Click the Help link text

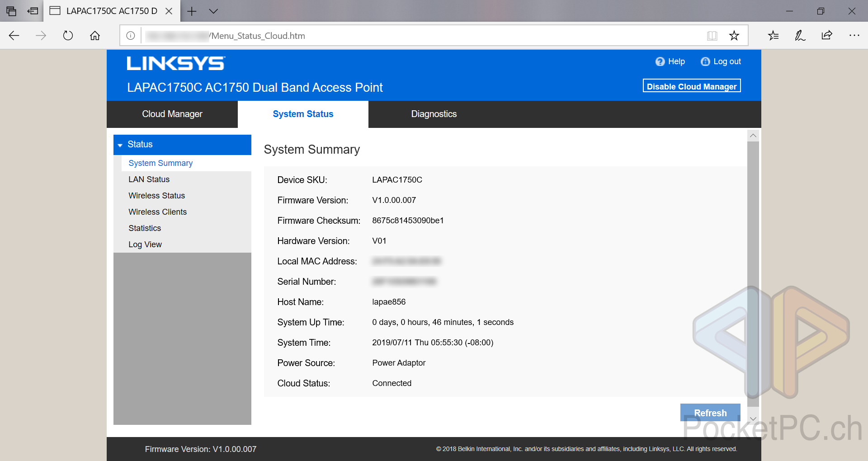pos(676,61)
